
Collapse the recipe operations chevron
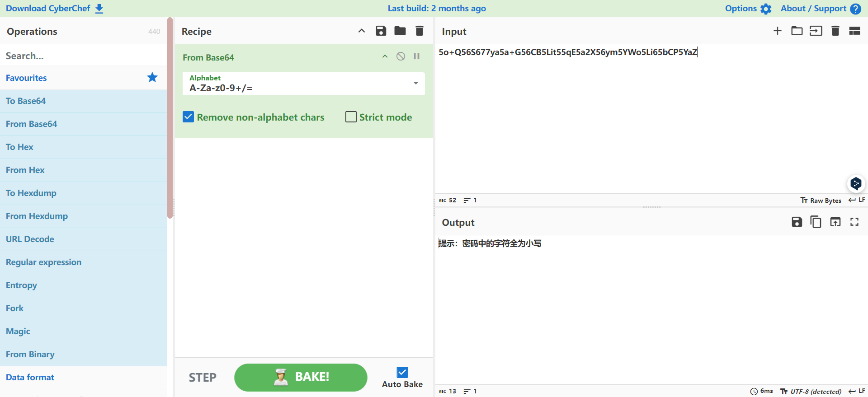[362, 31]
